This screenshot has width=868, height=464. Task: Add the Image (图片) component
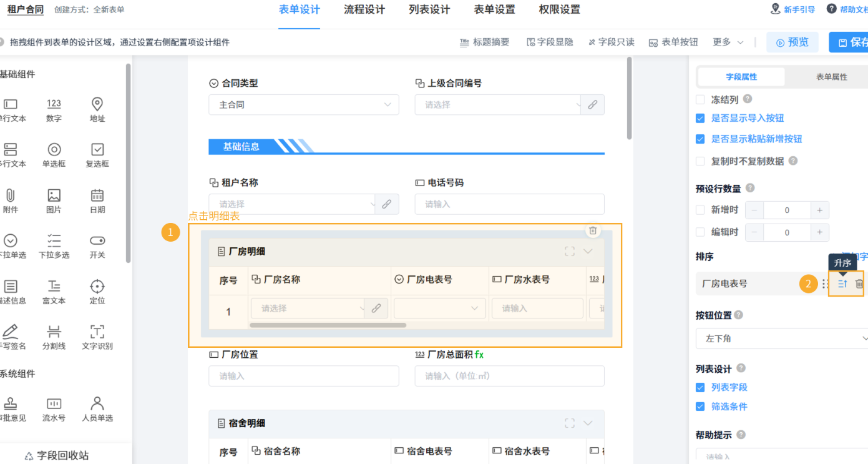(x=54, y=200)
